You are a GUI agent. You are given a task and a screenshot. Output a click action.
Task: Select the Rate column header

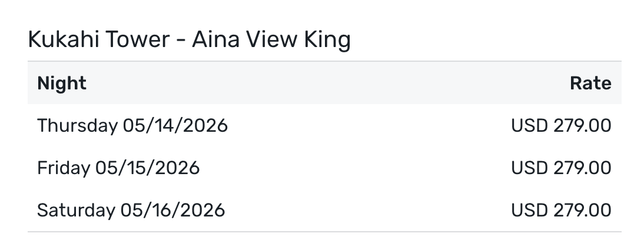tap(590, 84)
